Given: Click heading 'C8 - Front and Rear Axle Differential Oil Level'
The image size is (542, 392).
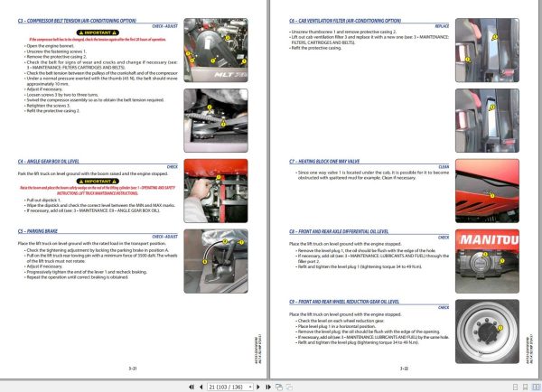Looking at the screenshot, I should pos(339,231).
